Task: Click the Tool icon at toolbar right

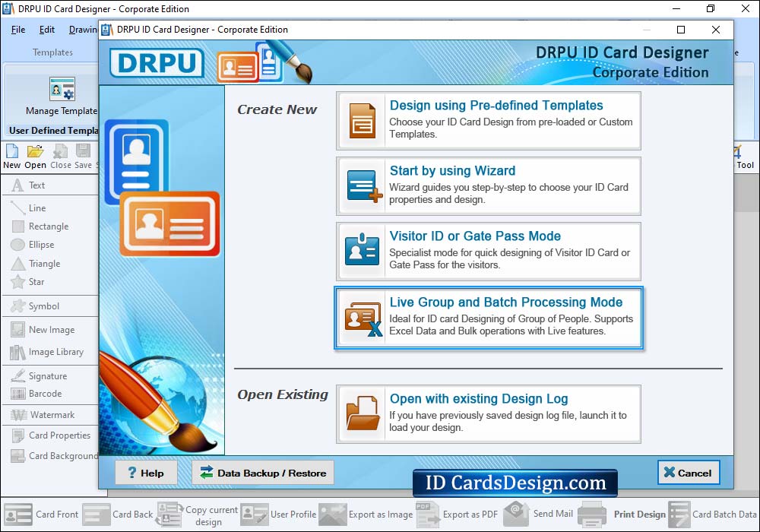Action: click(745, 157)
